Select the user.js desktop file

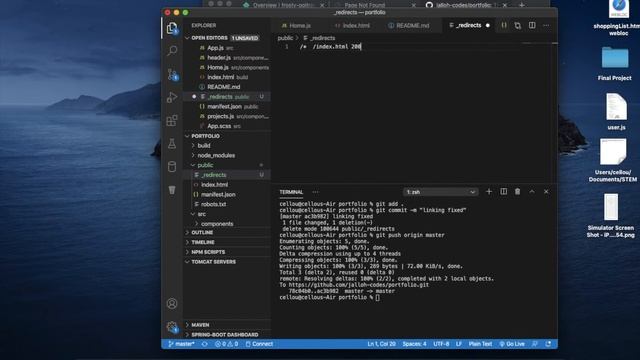coord(616,112)
